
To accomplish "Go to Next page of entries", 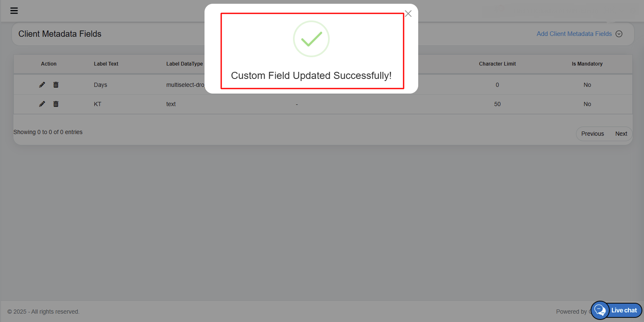I will coord(621,134).
